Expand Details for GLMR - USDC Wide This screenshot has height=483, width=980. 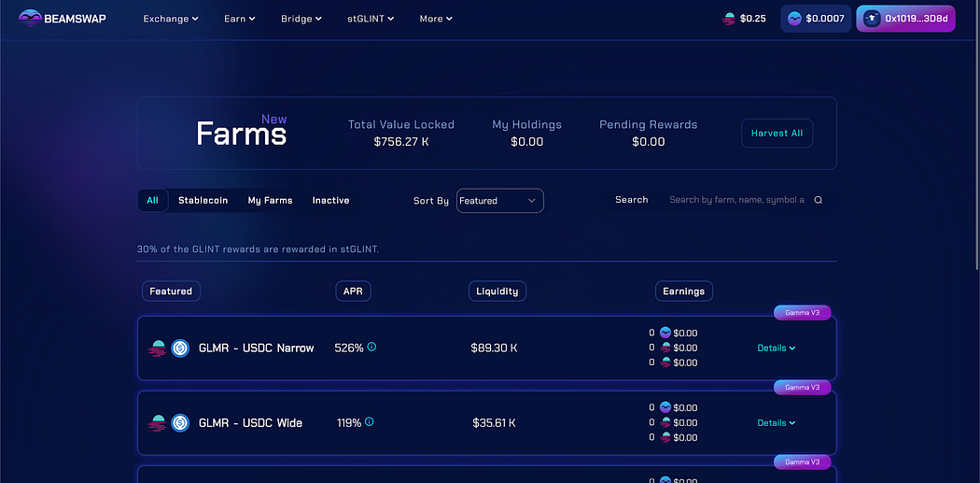777,423
